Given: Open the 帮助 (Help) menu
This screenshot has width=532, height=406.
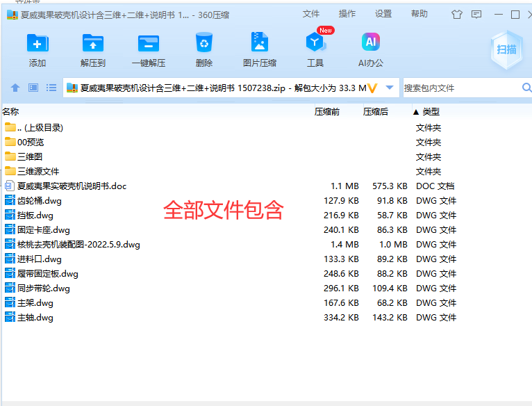Looking at the screenshot, I should pos(419,14).
